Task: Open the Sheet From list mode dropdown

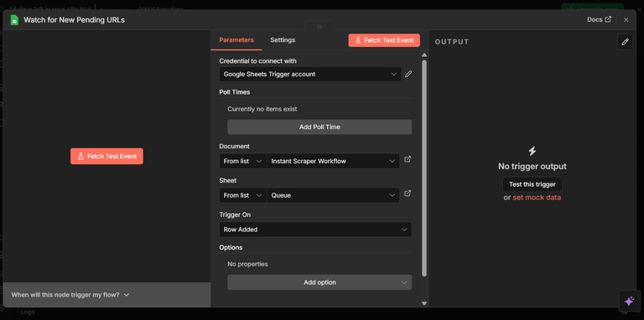Action: [242, 195]
